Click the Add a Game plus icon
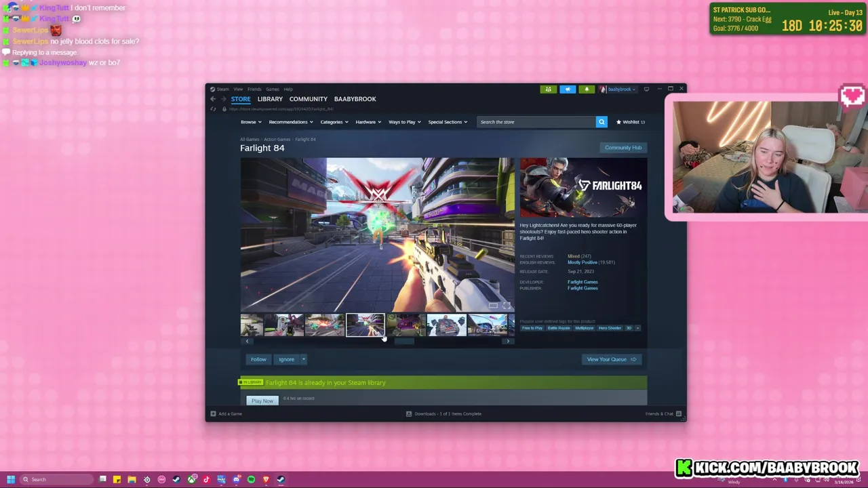868x488 pixels. (x=213, y=413)
